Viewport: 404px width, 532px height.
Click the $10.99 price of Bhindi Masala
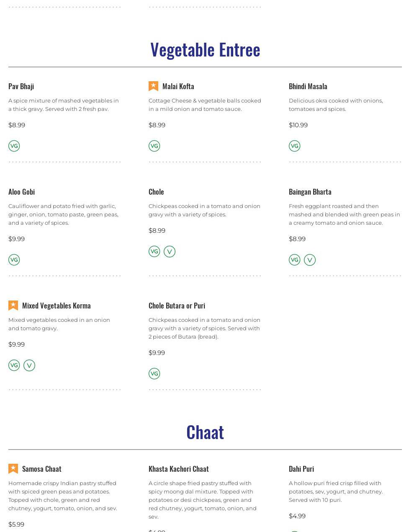click(x=298, y=125)
